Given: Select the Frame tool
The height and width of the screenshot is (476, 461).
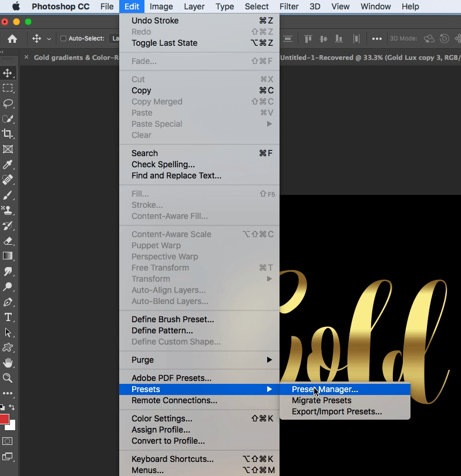Looking at the screenshot, I should click(x=8, y=149).
